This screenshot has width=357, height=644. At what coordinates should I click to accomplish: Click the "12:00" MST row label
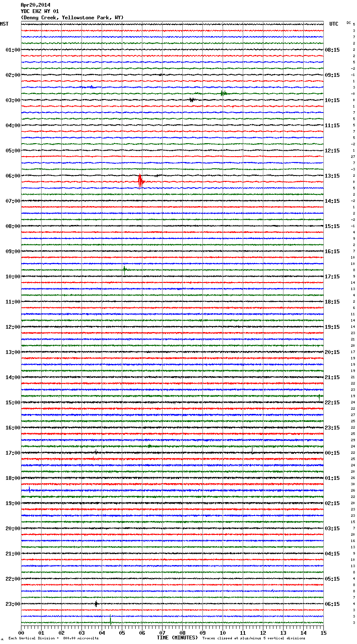13,327
